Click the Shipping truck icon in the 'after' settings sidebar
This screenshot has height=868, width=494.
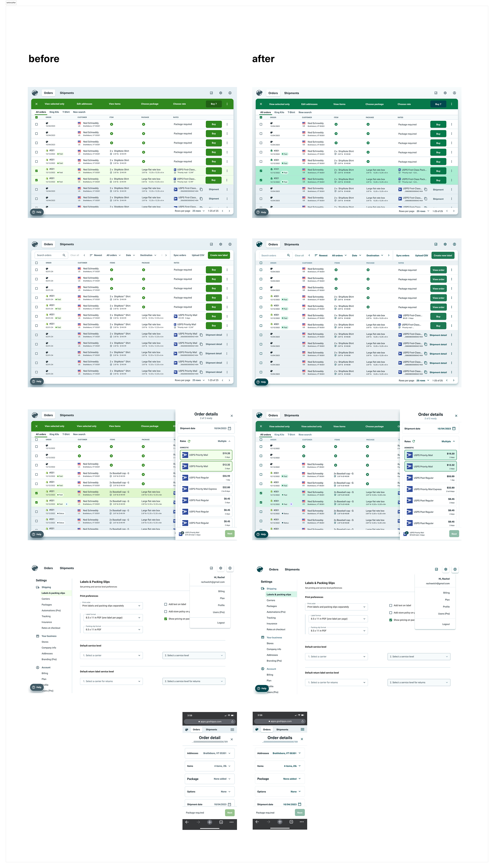pyautogui.click(x=263, y=589)
